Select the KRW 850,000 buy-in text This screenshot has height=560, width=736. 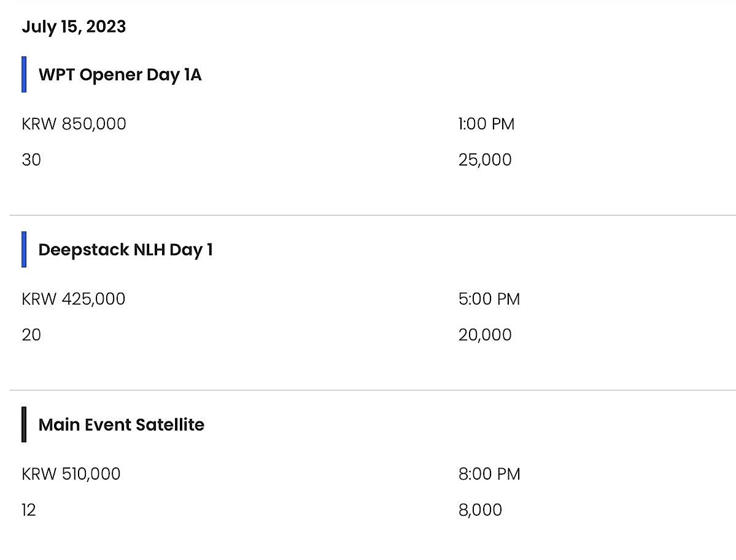[74, 124]
